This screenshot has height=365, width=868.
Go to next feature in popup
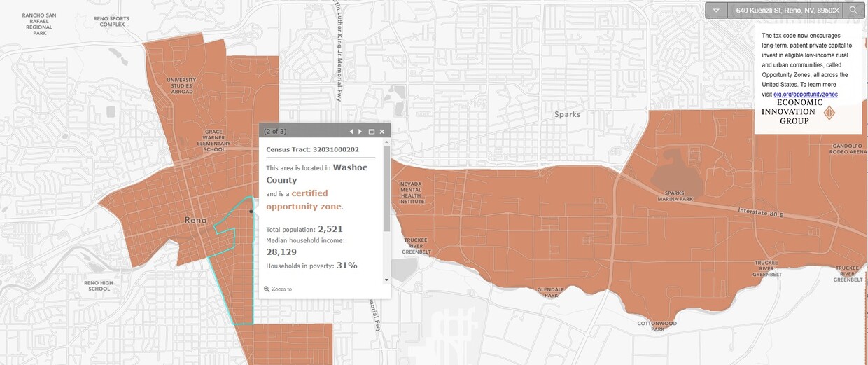360,132
